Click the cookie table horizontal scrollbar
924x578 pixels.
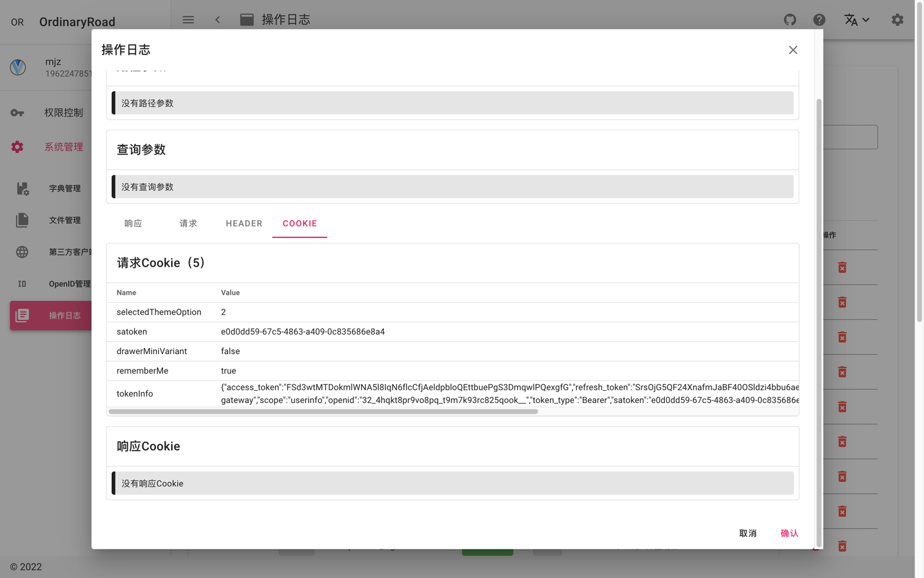323,412
